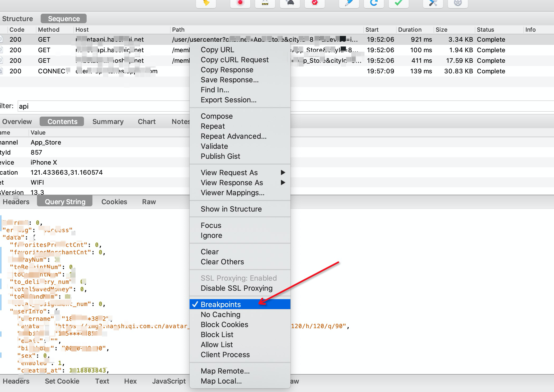The image size is (554, 392).
Task: Expand the View Response As submenu
Action: (232, 183)
